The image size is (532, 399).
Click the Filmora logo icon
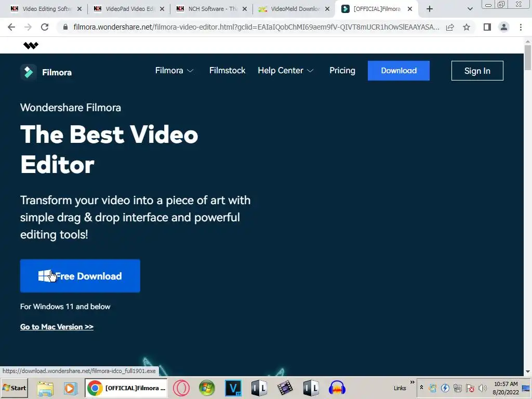coord(29,72)
